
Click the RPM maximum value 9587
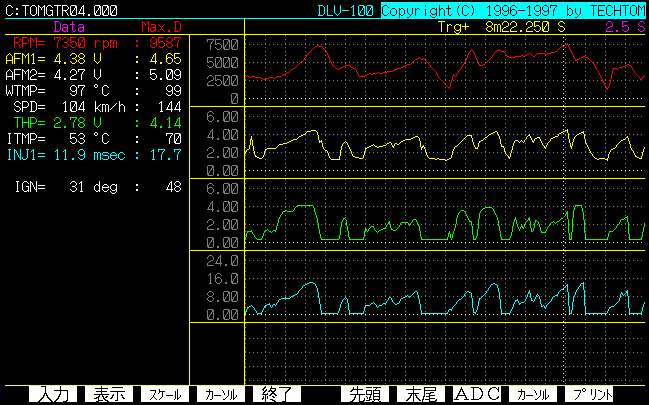coord(166,43)
